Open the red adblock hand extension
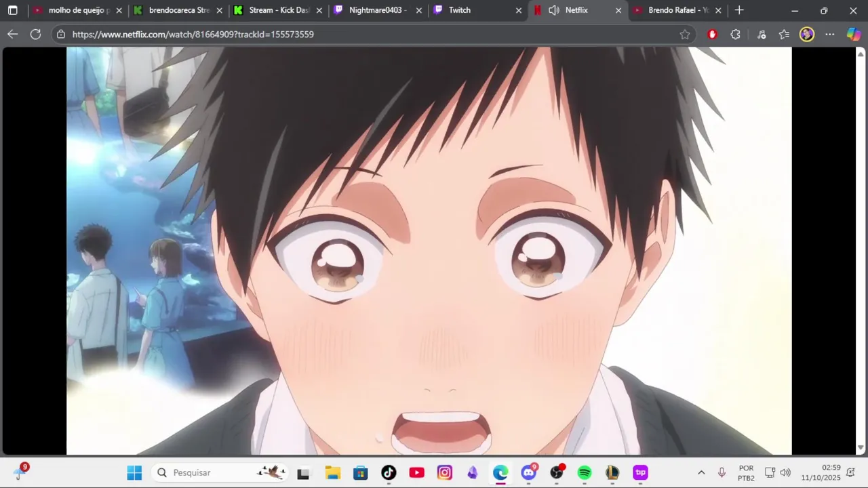 click(x=712, y=34)
